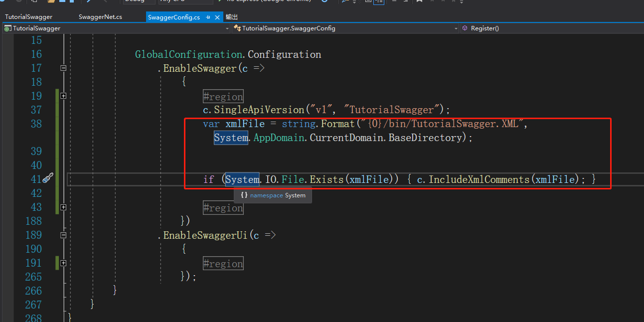This screenshot has width=644, height=322.
Task: Unpin the SwaggerConfig.cs tab pin
Action: 208,16
